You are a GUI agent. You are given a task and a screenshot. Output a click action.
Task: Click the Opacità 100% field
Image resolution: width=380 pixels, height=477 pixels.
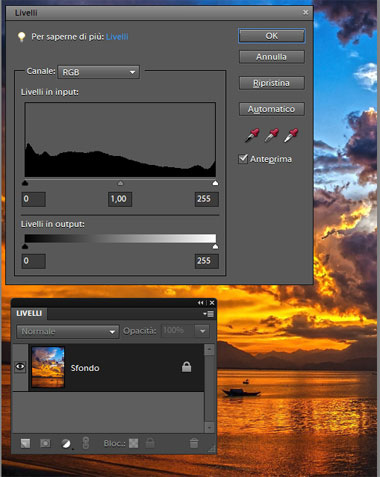(x=178, y=331)
